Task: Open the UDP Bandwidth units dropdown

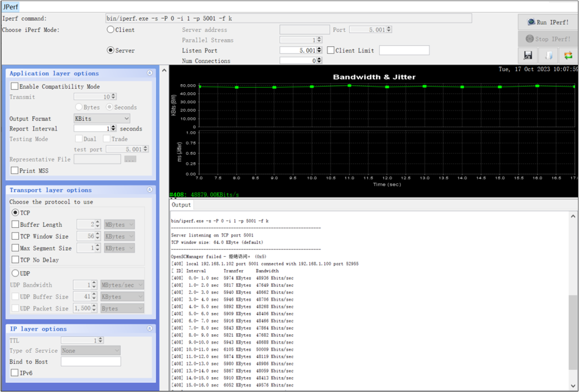Action: point(122,285)
